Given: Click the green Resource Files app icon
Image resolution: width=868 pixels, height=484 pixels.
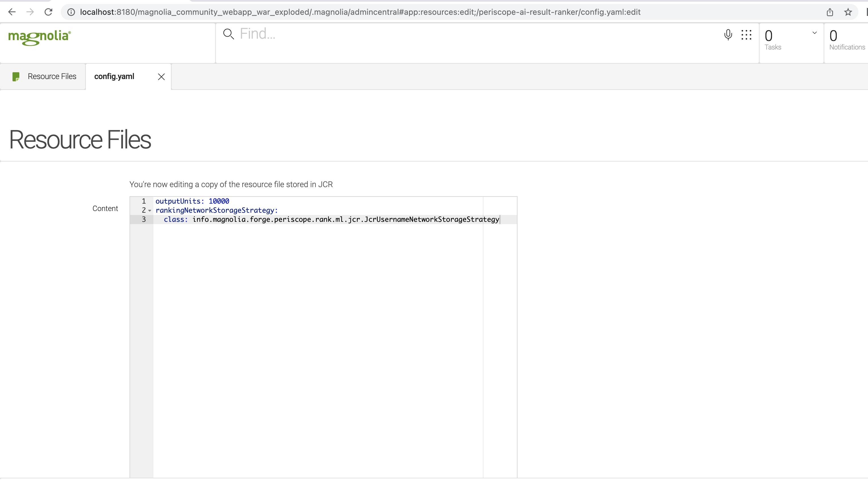Looking at the screenshot, I should (16, 76).
